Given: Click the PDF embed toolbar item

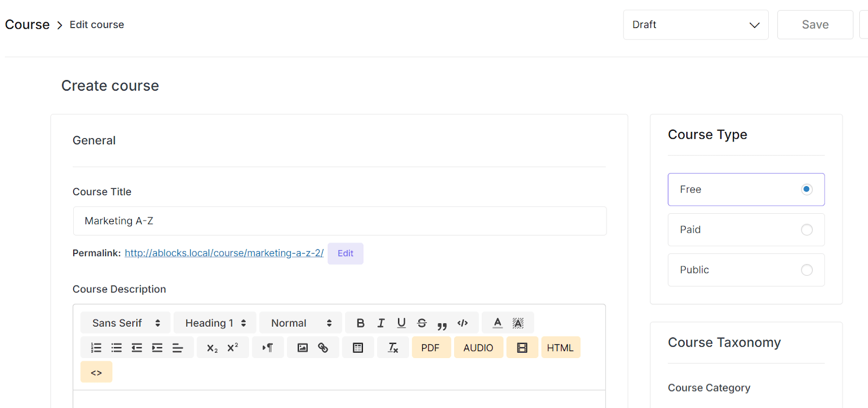Looking at the screenshot, I should pyautogui.click(x=431, y=348).
